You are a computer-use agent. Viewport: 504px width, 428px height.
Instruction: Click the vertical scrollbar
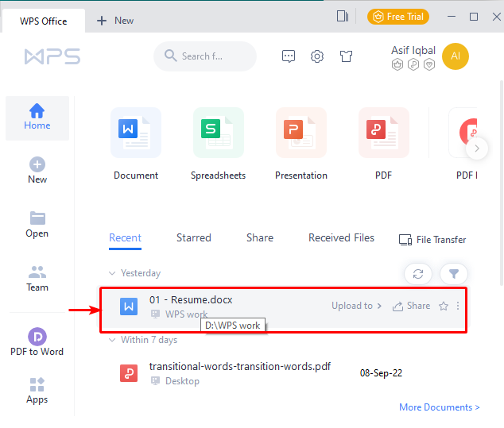point(502,183)
